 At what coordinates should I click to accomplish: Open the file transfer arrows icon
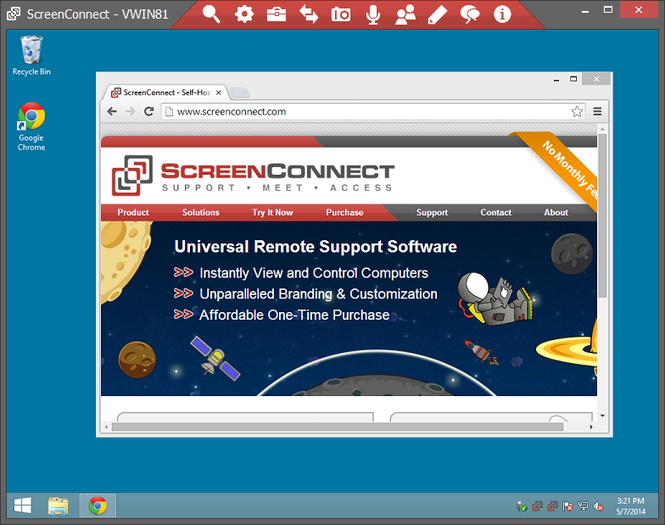coord(308,14)
